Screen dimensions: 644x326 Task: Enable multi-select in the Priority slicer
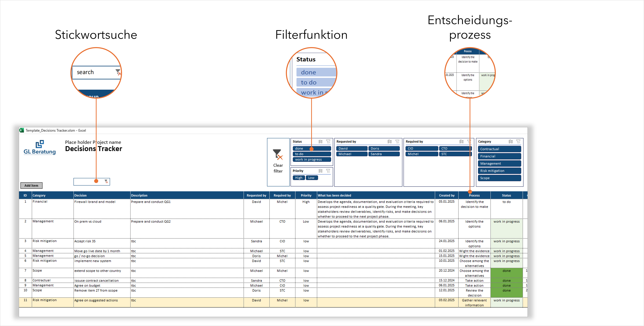click(x=320, y=171)
